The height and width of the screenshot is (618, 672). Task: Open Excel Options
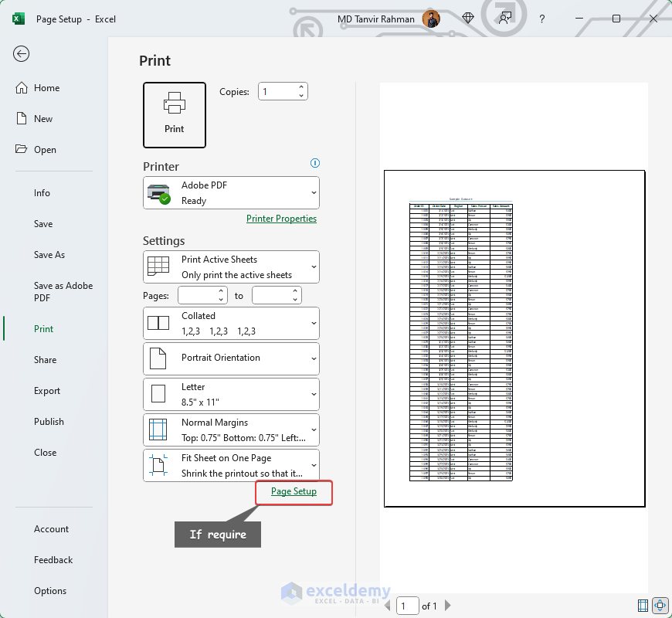[x=50, y=590]
